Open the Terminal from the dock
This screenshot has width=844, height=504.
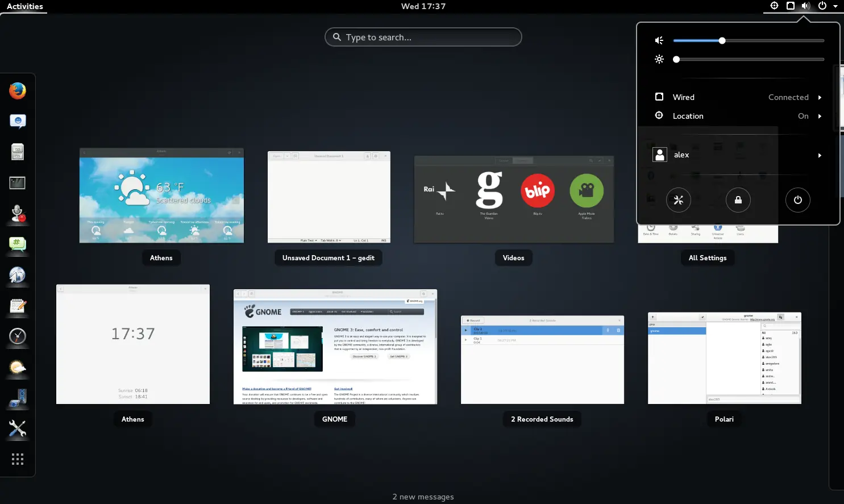pos(18,183)
